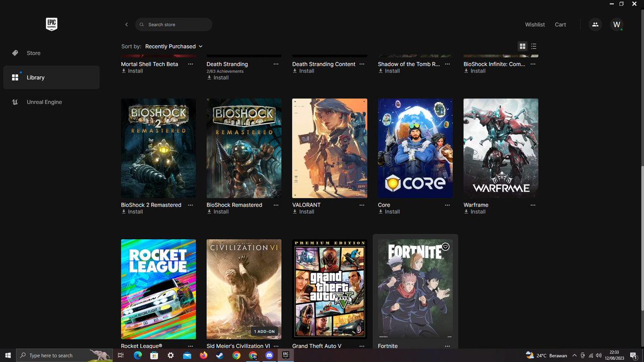The width and height of the screenshot is (644, 362).
Task: Open Steam from the taskbar
Action: 220,355
